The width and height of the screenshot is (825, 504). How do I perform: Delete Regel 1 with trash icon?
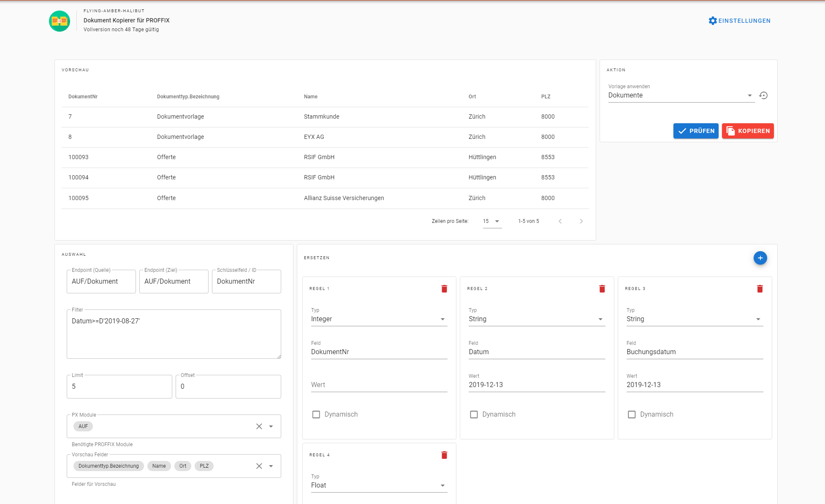pos(444,289)
